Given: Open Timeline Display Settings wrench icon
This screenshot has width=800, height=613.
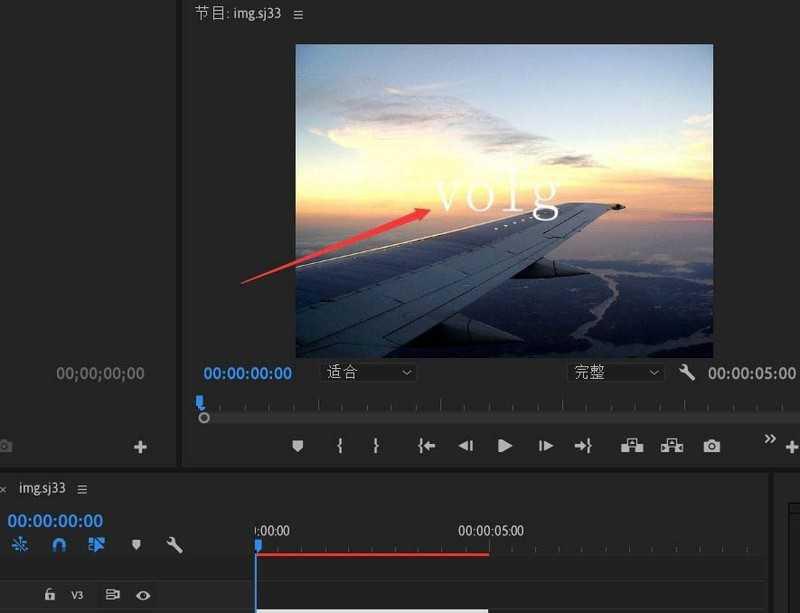Looking at the screenshot, I should pos(174,545).
